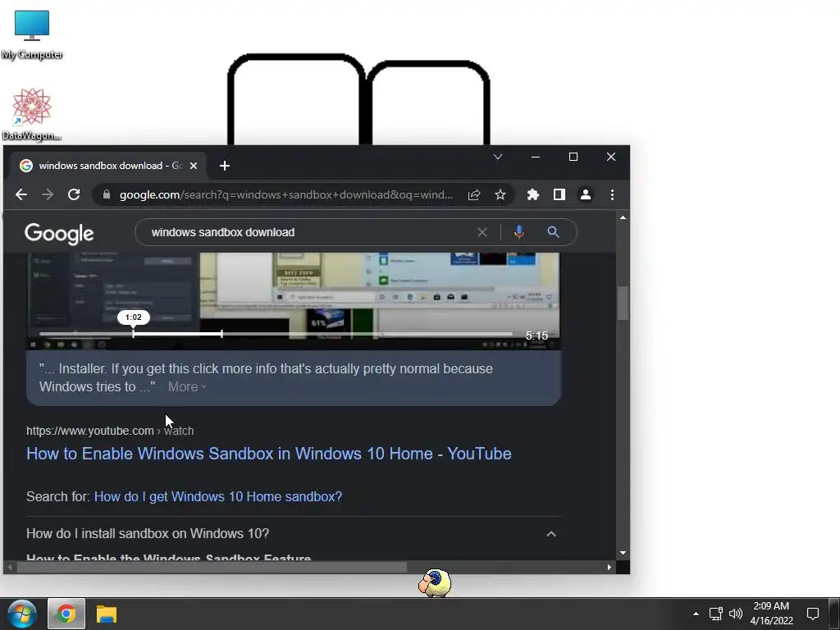Image resolution: width=840 pixels, height=630 pixels.
Task: Open the youtube.com watch URL
Action: (x=110, y=431)
